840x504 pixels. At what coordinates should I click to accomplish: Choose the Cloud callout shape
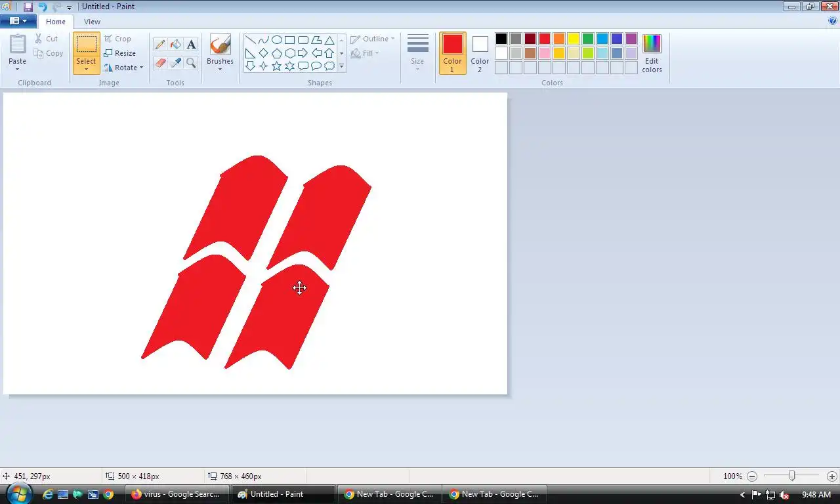pos(329,66)
